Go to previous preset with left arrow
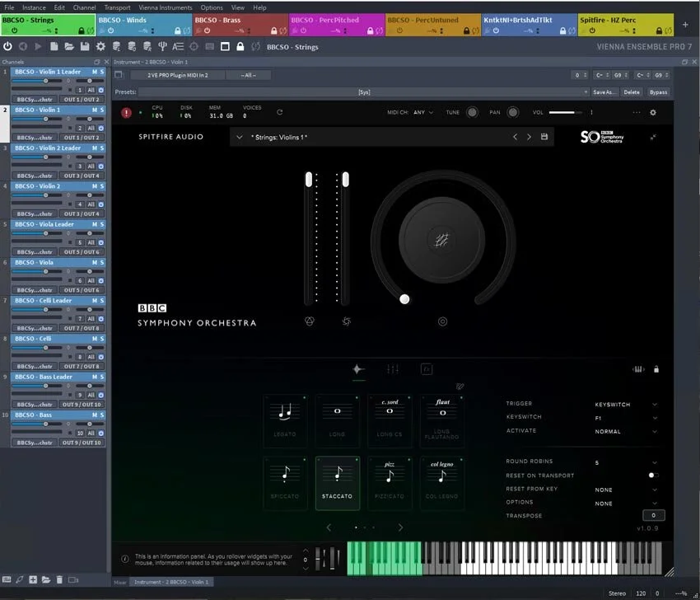The width and height of the screenshot is (700, 600). pos(516,137)
